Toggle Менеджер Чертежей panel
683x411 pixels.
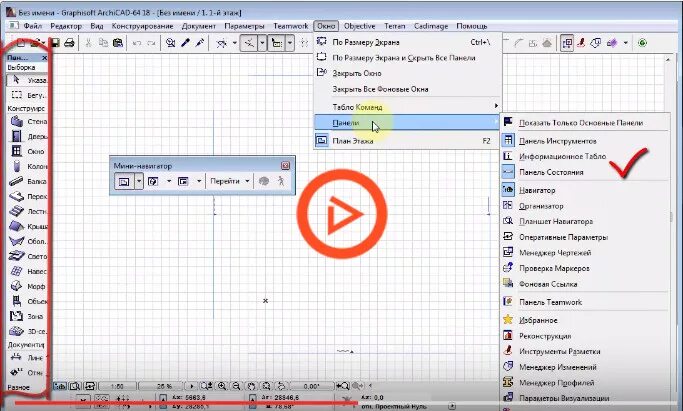tap(585, 253)
